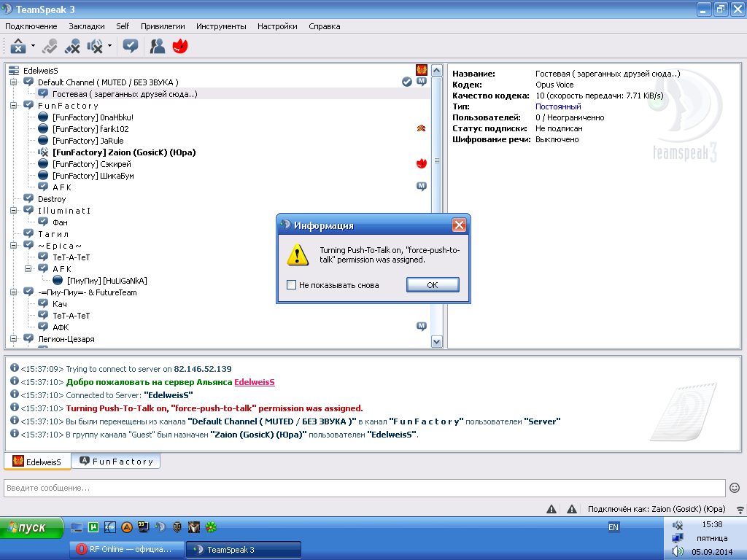
Task: Select user [FunFactory] farik102
Action: (90, 129)
